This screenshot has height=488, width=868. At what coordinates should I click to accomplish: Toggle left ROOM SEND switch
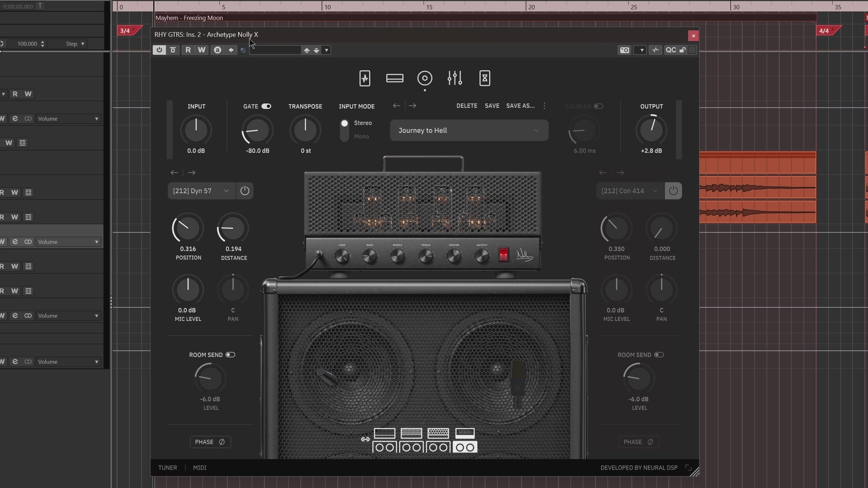231,355
